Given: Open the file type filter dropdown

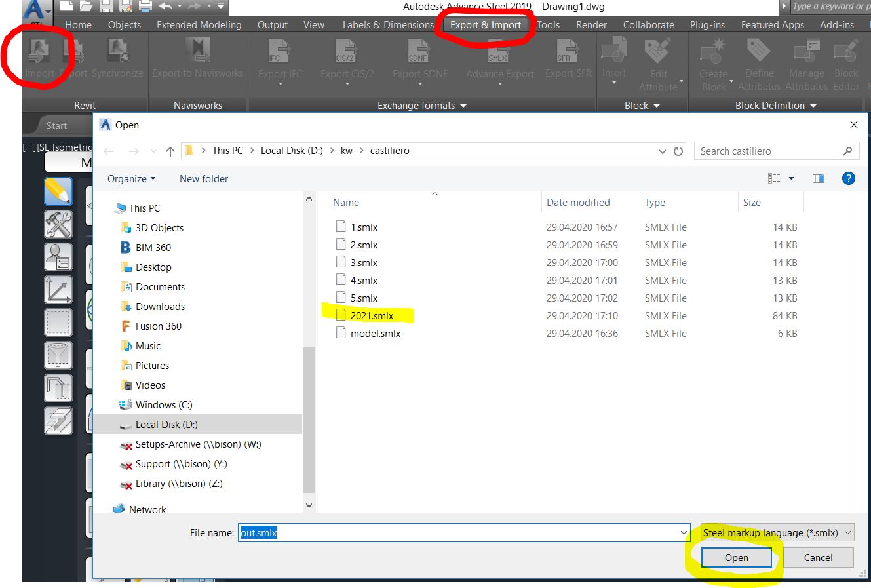Looking at the screenshot, I should point(776,532).
